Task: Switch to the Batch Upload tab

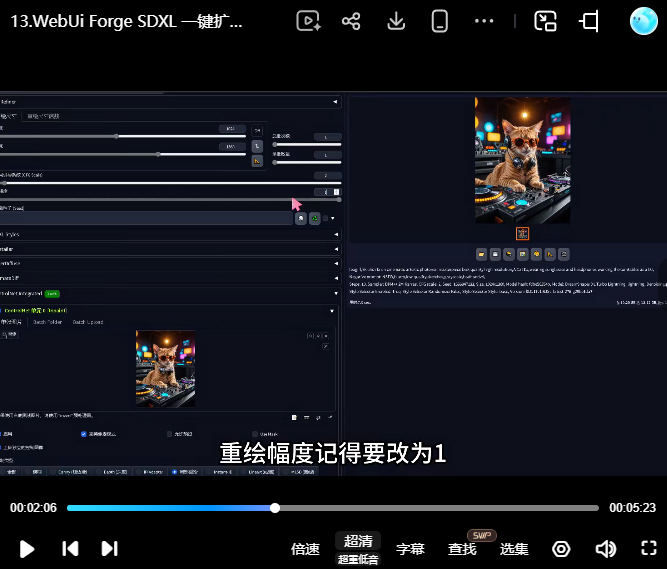Action: tap(88, 322)
